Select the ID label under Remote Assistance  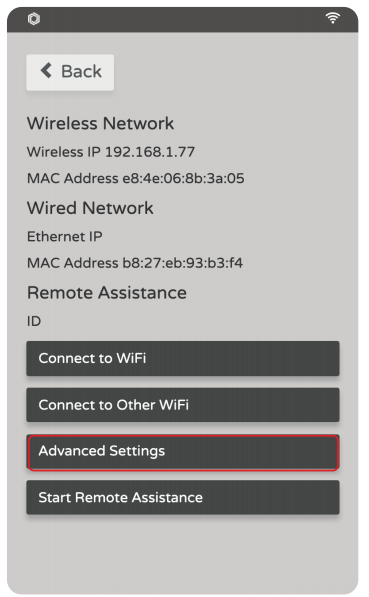[34, 321]
